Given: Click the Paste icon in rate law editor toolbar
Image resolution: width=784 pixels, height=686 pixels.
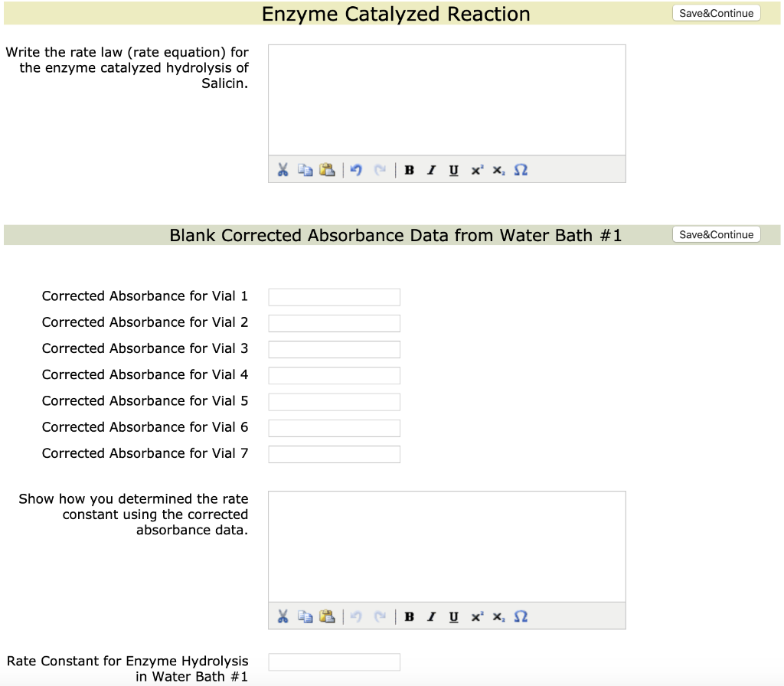Looking at the screenshot, I should (327, 170).
